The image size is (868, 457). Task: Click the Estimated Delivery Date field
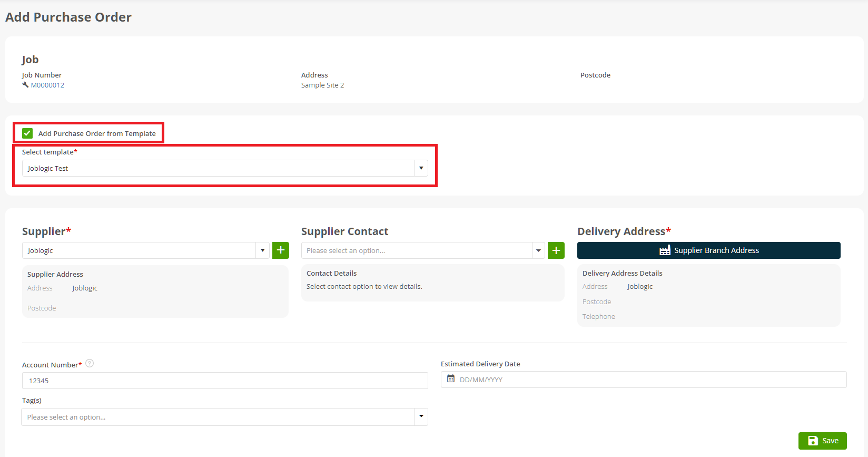click(644, 380)
